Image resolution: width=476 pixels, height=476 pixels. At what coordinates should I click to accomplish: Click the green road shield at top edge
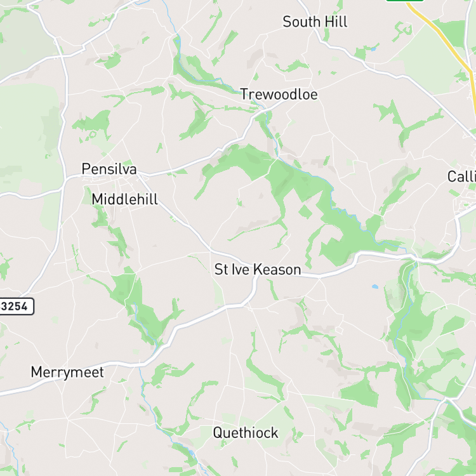[x=404, y=1]
